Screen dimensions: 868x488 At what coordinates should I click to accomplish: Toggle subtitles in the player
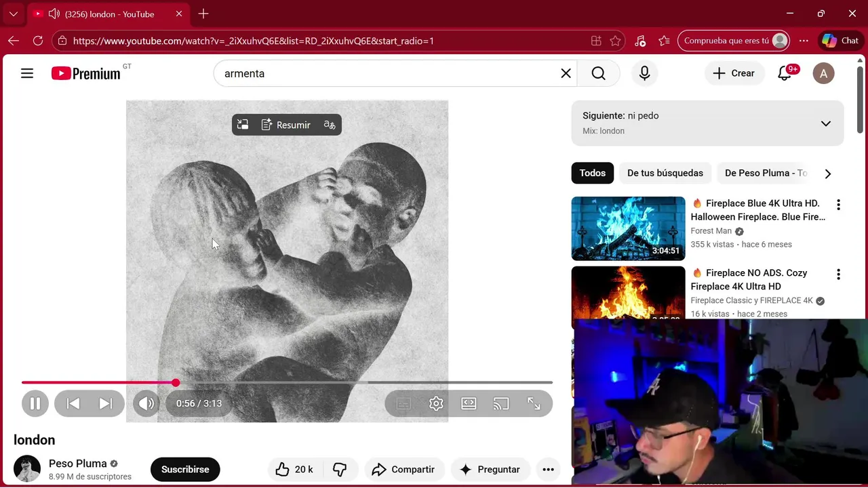tap(403, 403)
